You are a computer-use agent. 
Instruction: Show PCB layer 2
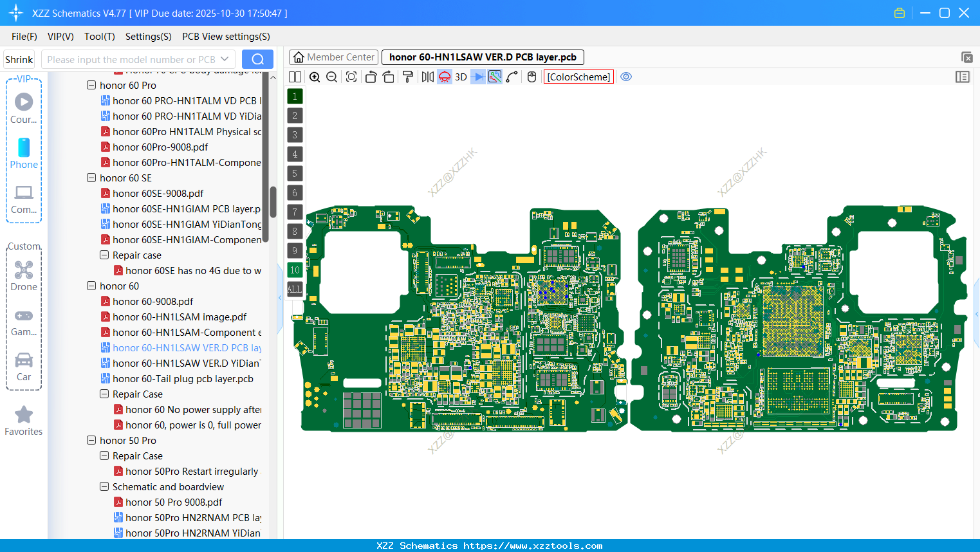[x=295, y=116]
